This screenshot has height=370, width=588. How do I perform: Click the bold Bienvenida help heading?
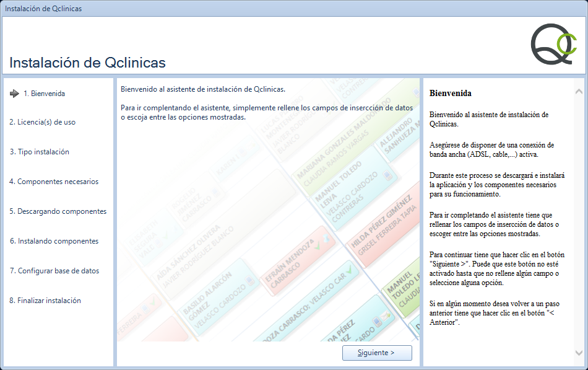click(x=450, y=94)
